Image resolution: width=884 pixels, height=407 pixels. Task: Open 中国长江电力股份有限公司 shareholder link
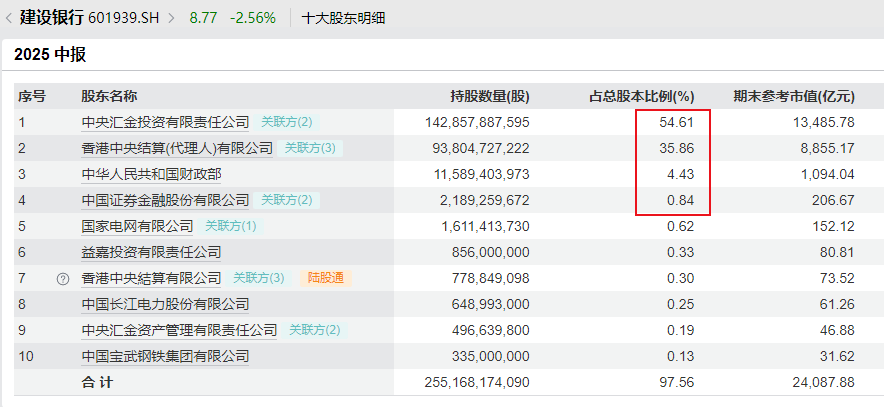click(x=165, y=304)
